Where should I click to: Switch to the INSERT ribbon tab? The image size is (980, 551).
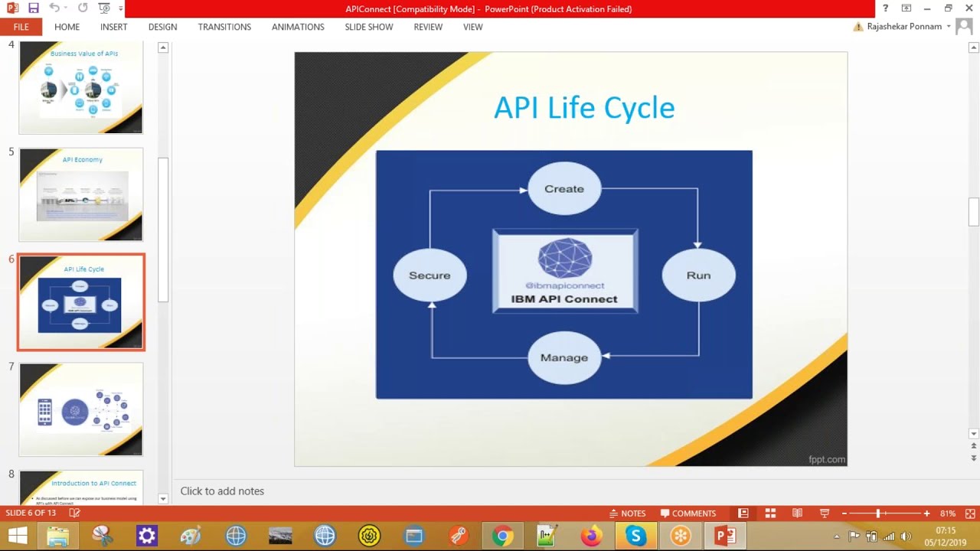click(x=113, y=27)
